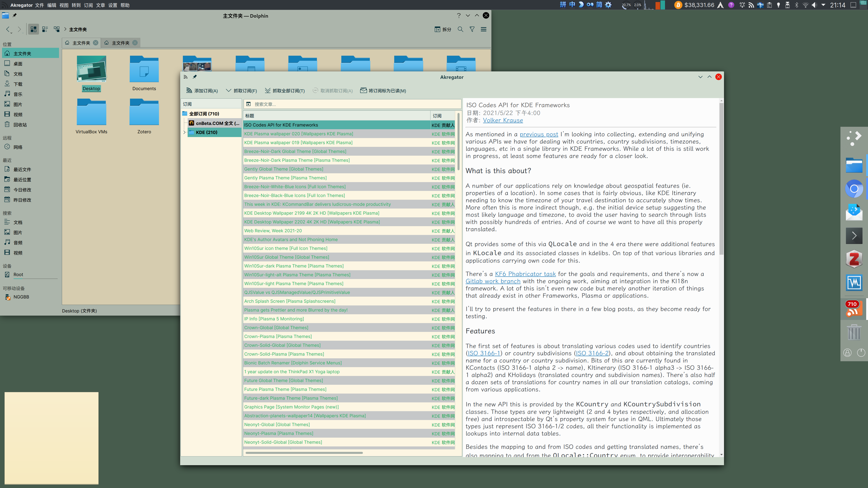Viewport: 868px width, 488px height.
Task: Open the 订阅 menu in the menu bar
Action: tap(88, 5)
